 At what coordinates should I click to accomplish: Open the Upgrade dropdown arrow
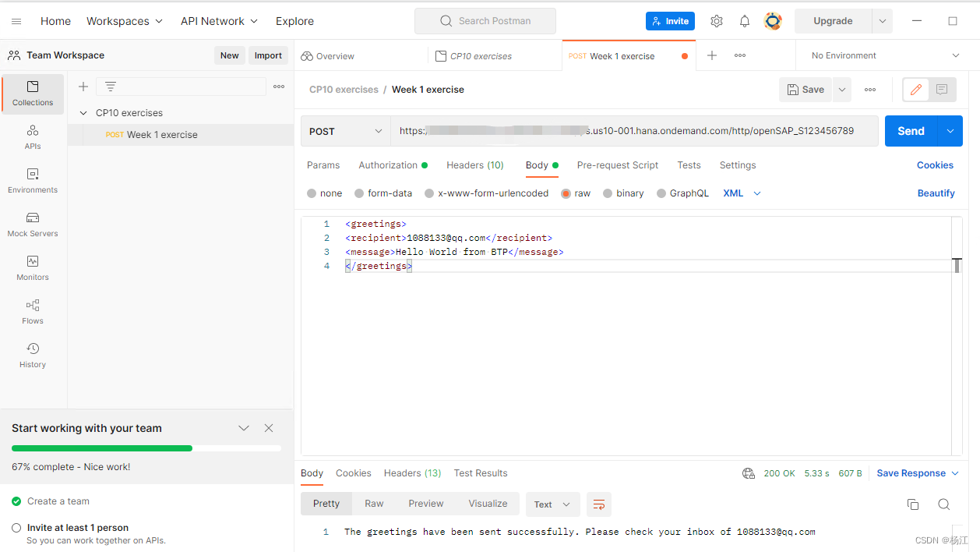click(883, 21)
